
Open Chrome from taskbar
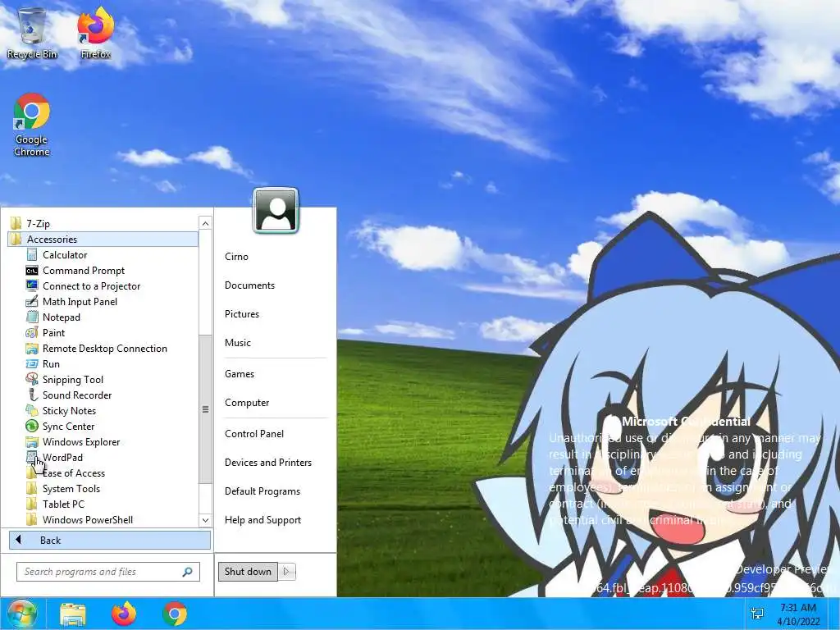tap(175, 614)
